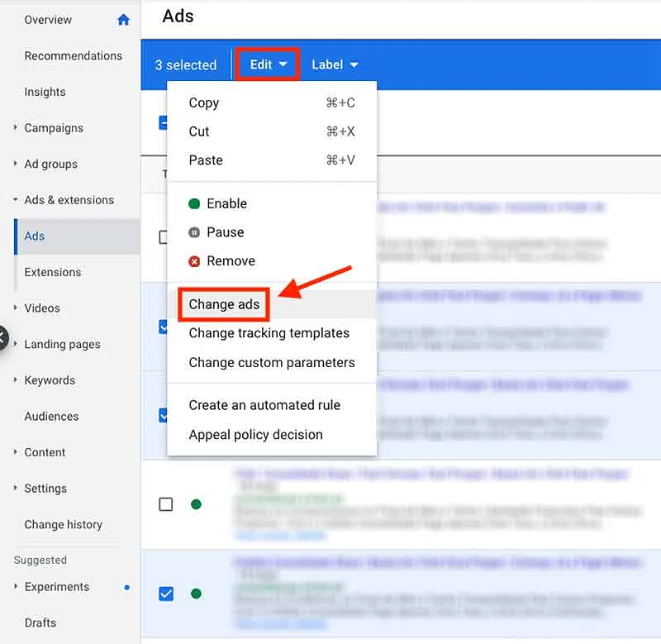Screen dimensions: 661x644
Task: Click the green Enable icon in the Edit menu
Action: click(194, 203)
